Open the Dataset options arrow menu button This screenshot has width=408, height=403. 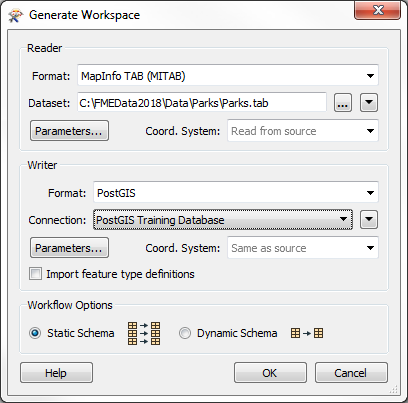[x=369, y=103]
